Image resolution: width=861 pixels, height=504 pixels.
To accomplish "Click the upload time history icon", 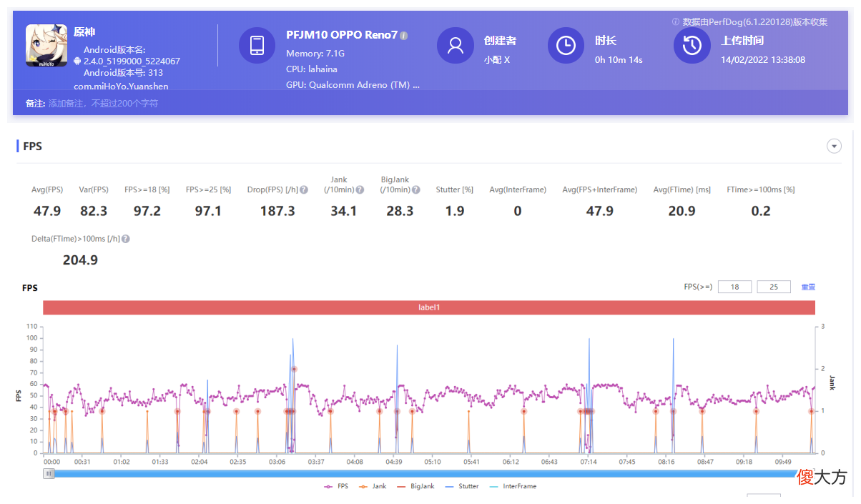I will pyautogui.click(x=692, y=46).
